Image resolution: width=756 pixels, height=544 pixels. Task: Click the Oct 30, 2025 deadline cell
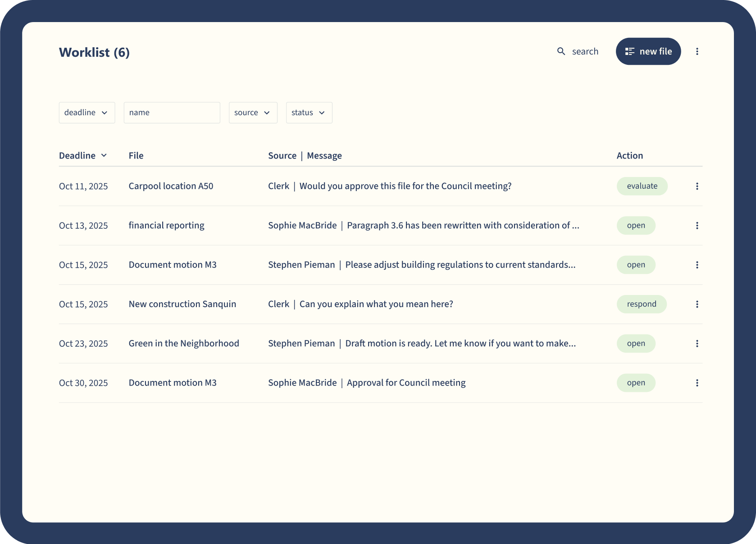(83, 383)
